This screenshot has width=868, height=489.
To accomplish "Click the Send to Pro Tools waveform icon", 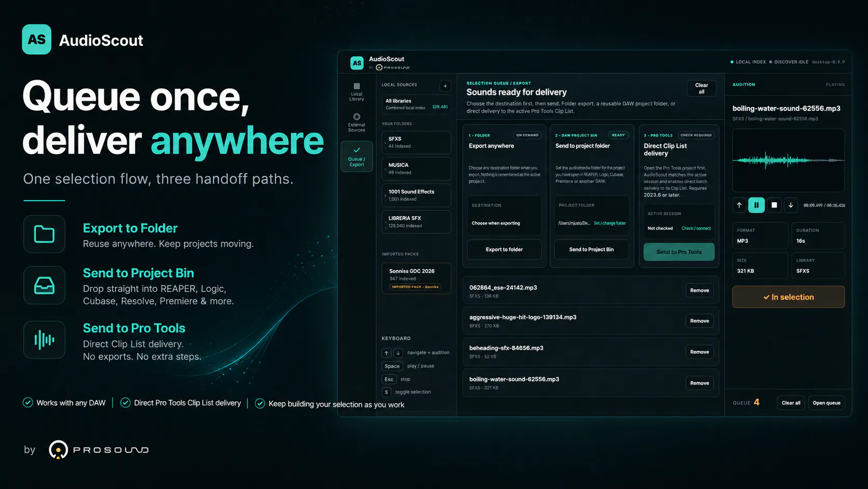I will tap(44, 340).
